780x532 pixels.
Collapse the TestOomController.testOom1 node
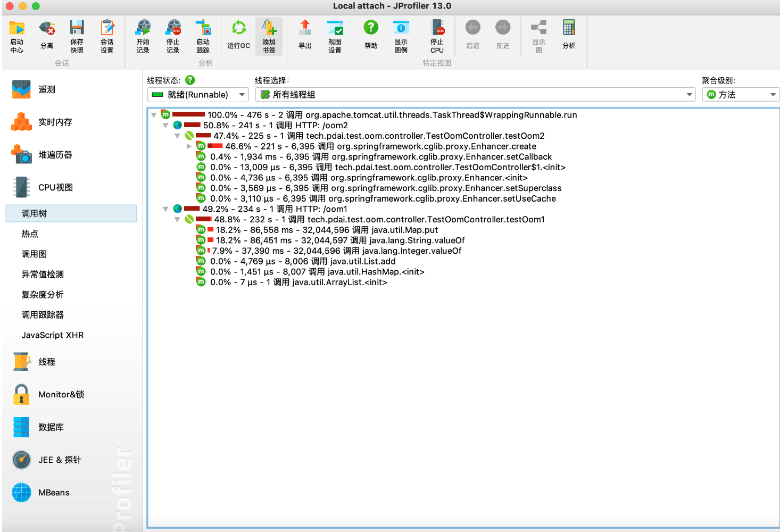tap(177, 219)
